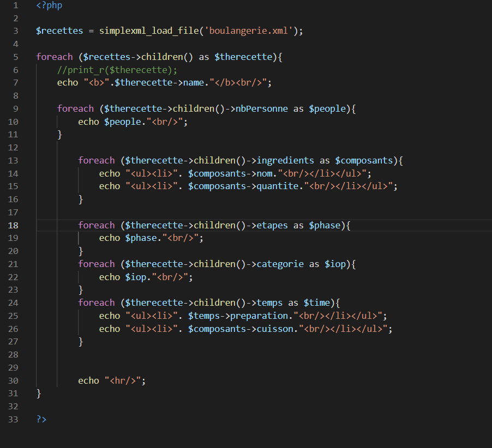Viewport: 492px width, 448px height.
Task: Click $therecette in the line 5 foreach
Action: pyautogui.click(x=243, y=57)
